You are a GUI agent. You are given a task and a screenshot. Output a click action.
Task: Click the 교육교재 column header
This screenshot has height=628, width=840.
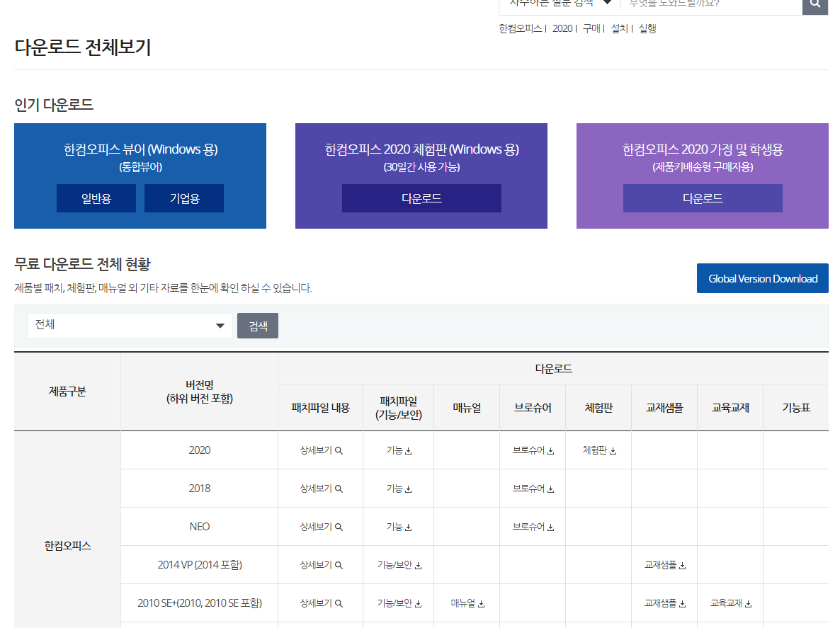[730, 408]
